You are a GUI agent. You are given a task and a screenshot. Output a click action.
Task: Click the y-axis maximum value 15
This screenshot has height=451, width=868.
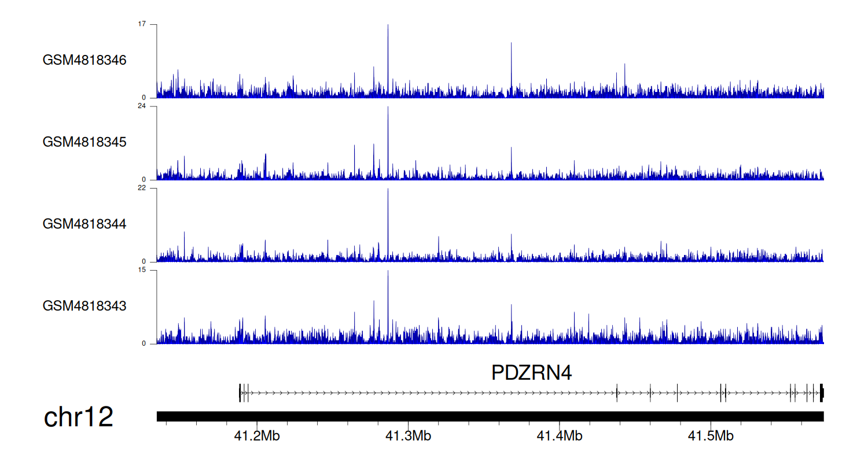pyautogui.click(x=142, y=270)
